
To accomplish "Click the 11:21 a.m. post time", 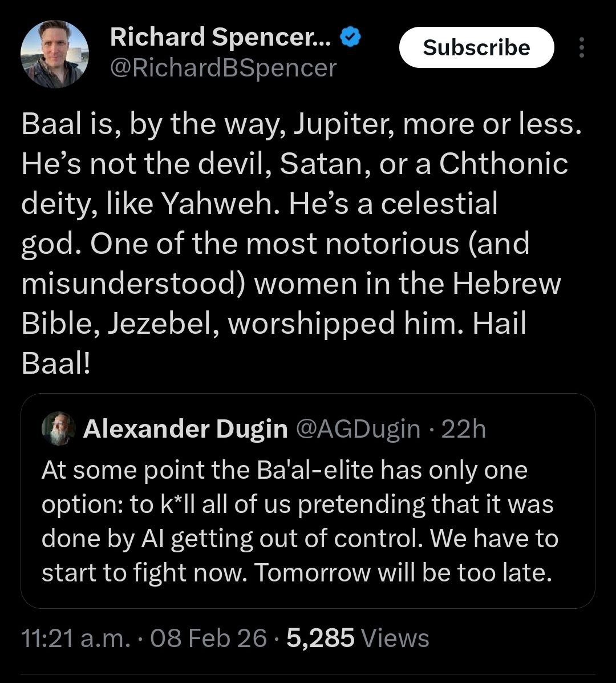I will coord(75,638).
